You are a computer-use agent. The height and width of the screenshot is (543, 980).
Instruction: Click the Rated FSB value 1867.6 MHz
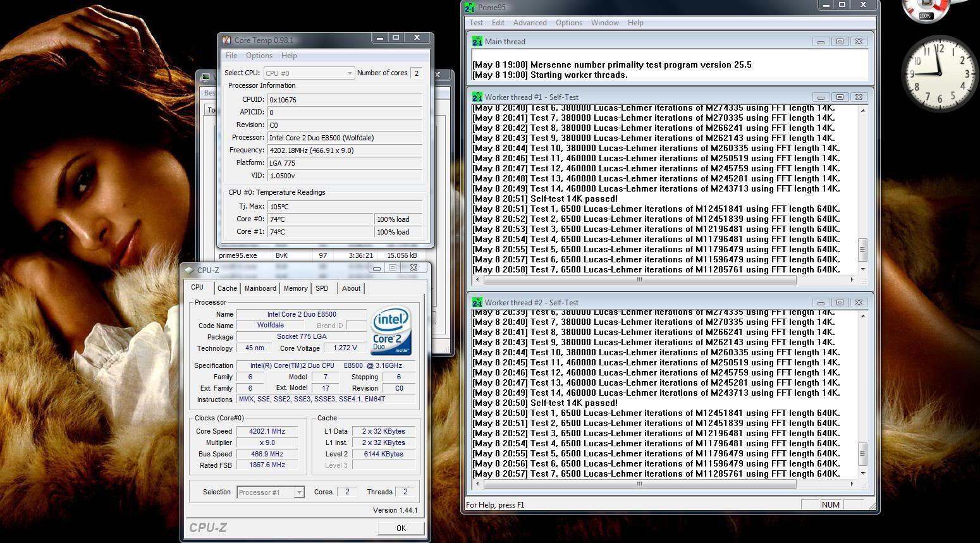(x=267, y=465)
